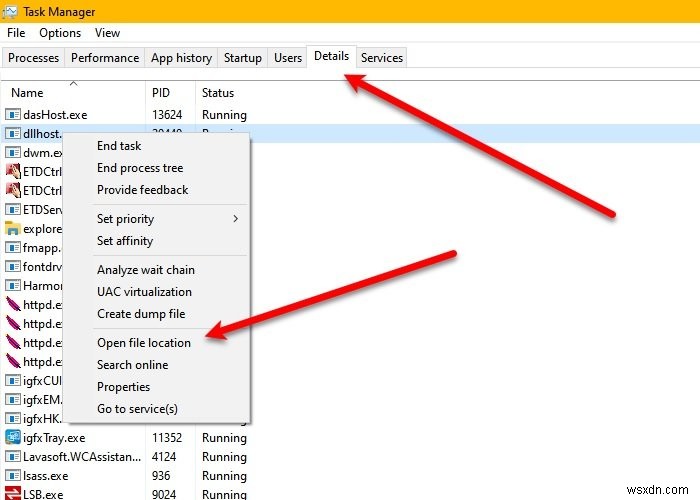Click the dasHost.exe process icon
700x500 pixels.
[13, 115]
